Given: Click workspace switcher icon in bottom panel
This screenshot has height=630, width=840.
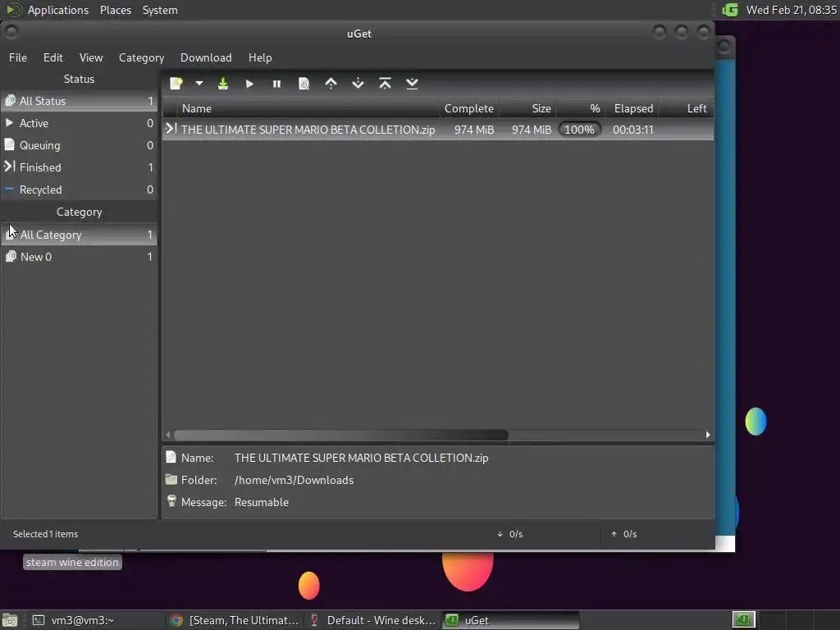Looking at the screenshot, I should coord(743,620).
